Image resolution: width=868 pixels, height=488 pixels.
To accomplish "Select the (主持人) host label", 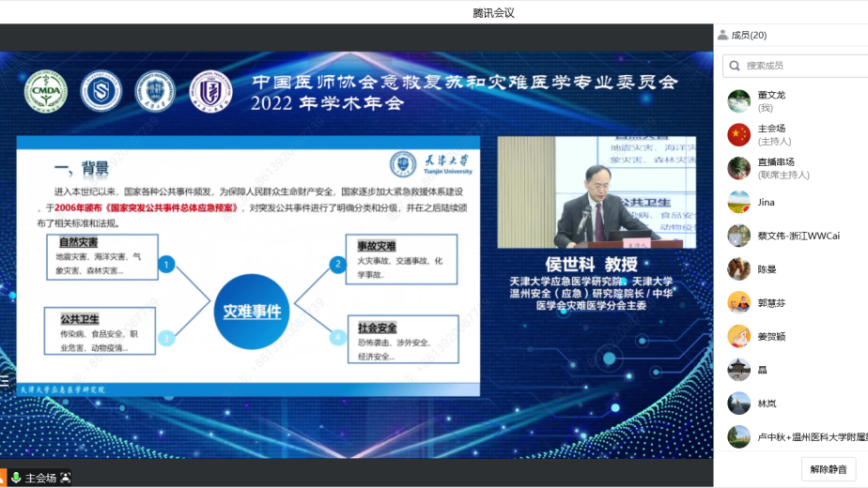I will (774, 142).
